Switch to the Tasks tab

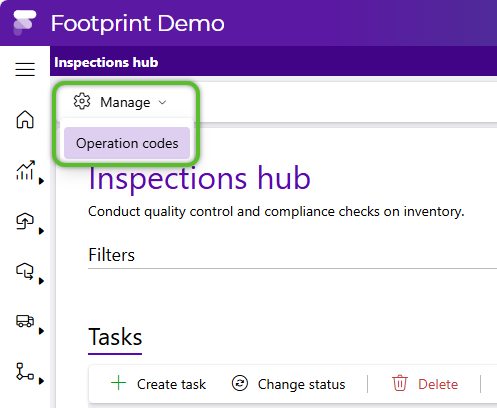pyautogui.click(x=115, y=337)
